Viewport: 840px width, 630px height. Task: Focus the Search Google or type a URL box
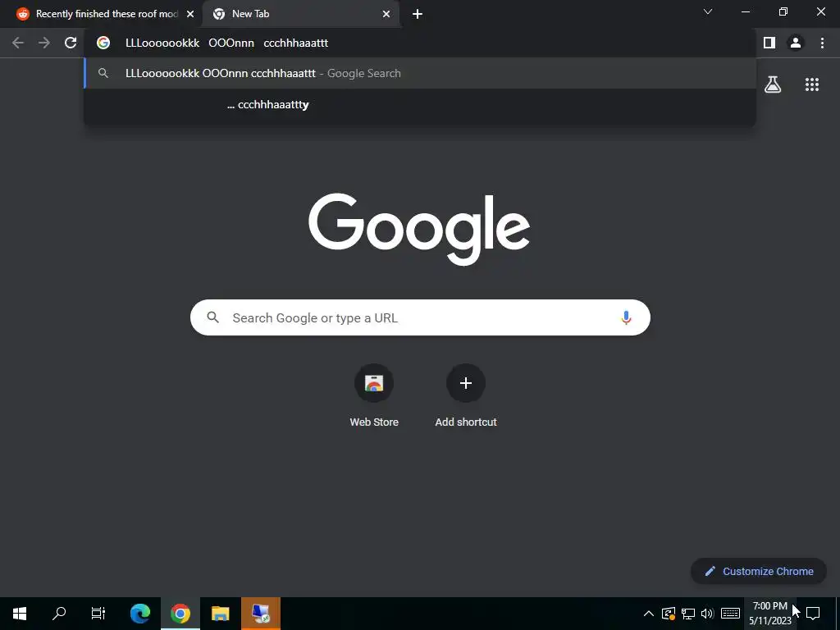(x=420, y=317)
